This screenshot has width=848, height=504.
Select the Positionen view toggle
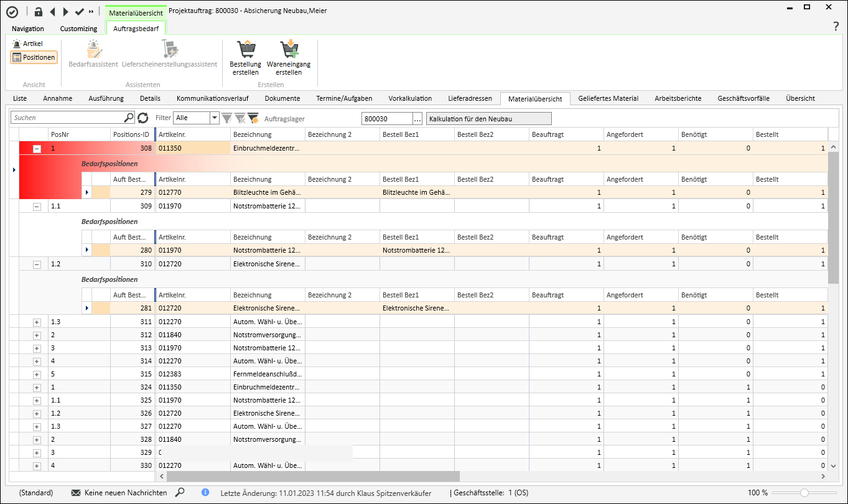(34, 57)
